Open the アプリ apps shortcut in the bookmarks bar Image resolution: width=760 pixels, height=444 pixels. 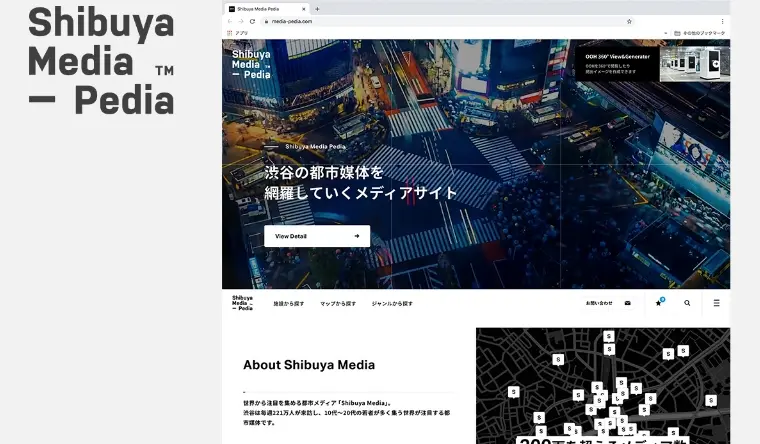(238, 33)
